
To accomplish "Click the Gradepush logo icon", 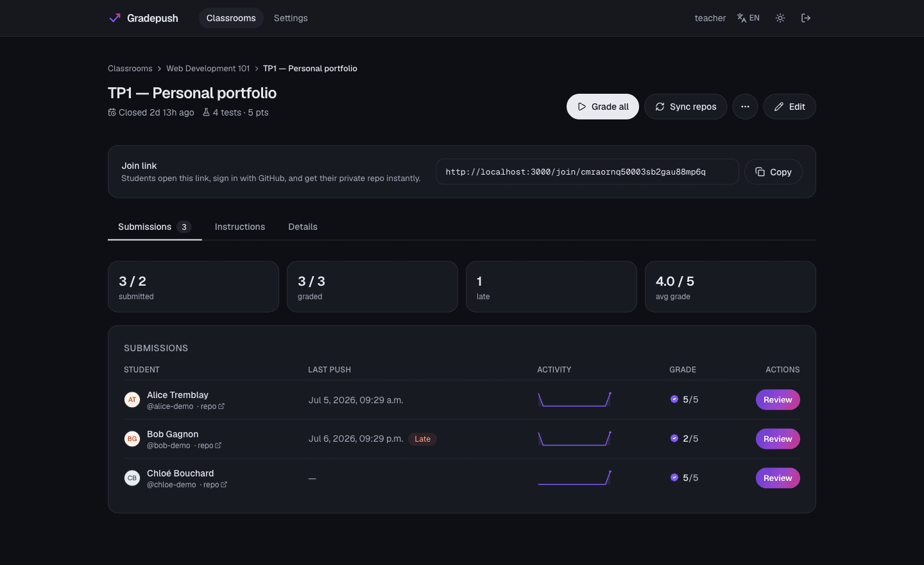I will [115, 18].
